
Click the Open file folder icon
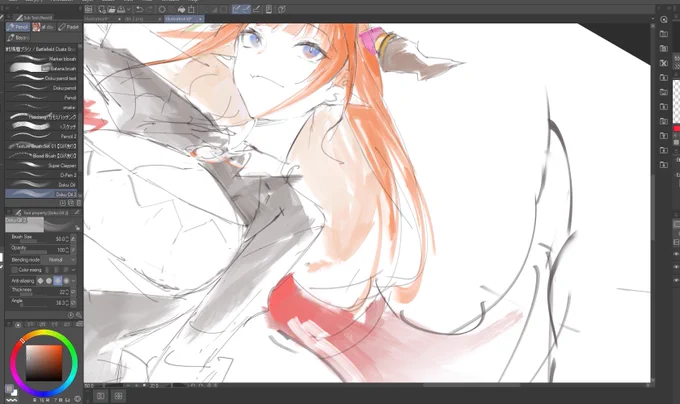112,9
